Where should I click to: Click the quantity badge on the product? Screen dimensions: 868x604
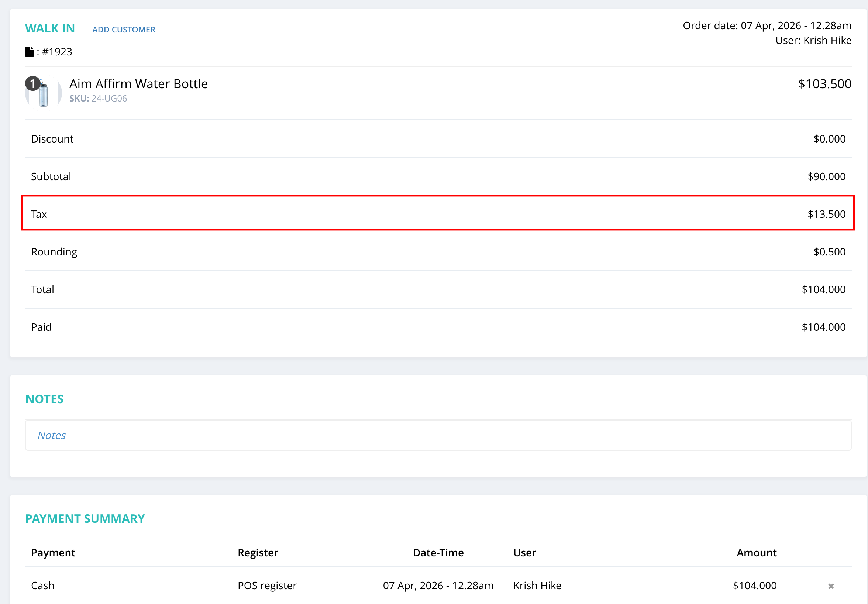33,83
